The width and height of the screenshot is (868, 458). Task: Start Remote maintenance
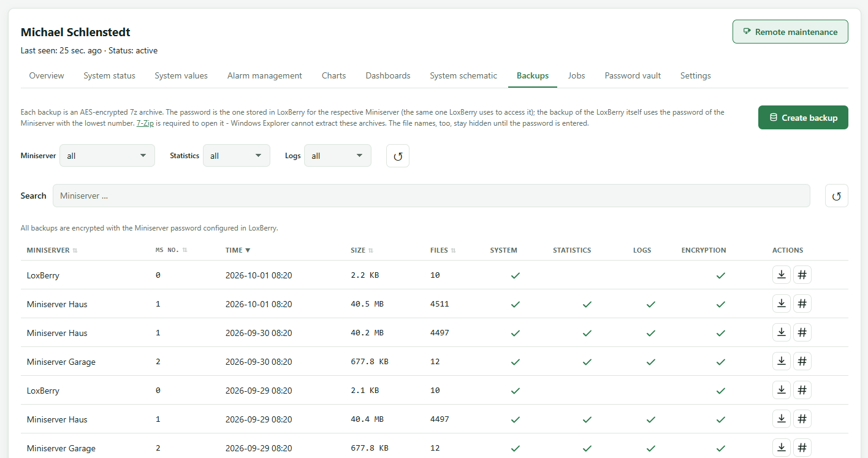[x=790, y=32]
